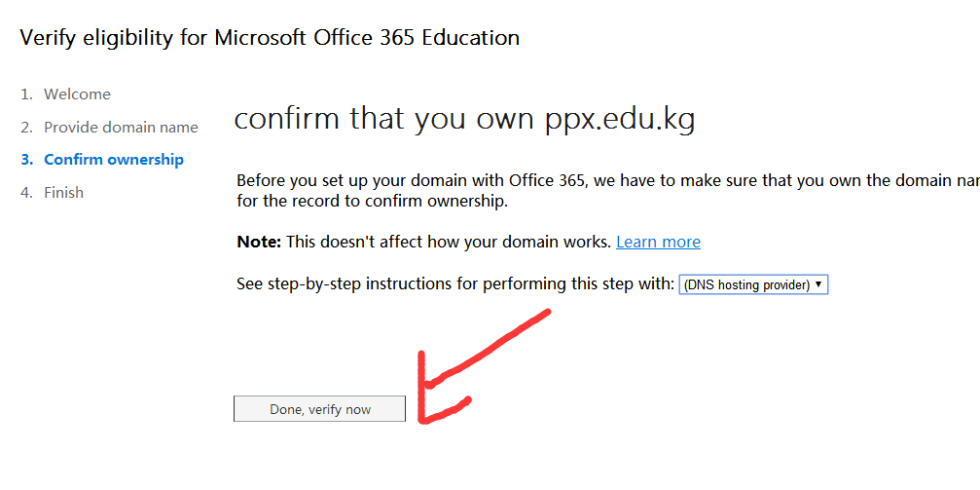Click the 'See step-by-step instructions' label
The height and width of the screenshot is (490, 980).
pos(454,284)
